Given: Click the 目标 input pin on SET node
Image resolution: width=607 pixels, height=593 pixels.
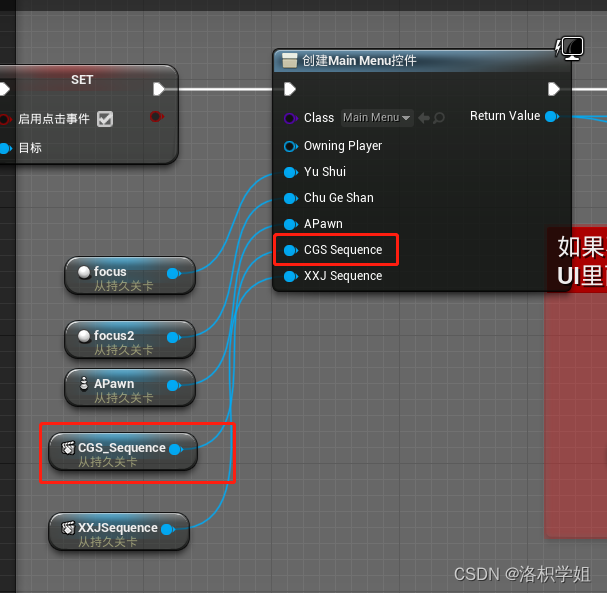Looking at the screenshot, I should (x=5, y=148).
